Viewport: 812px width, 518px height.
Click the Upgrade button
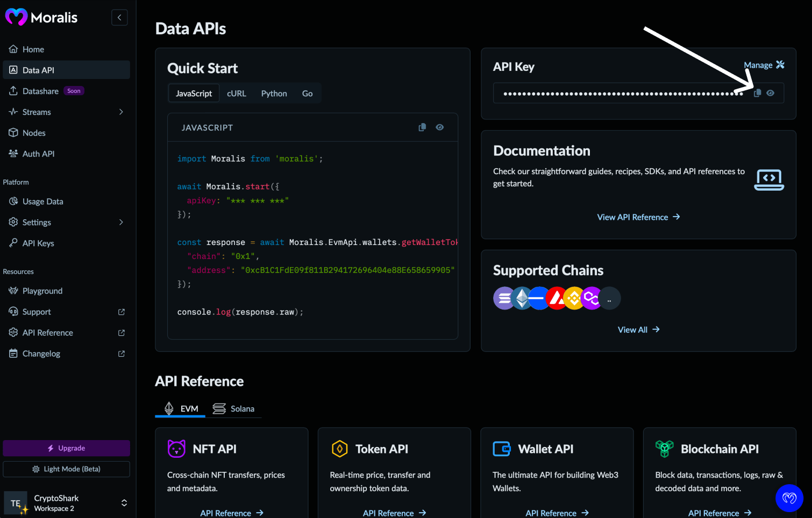click(66, 448)
